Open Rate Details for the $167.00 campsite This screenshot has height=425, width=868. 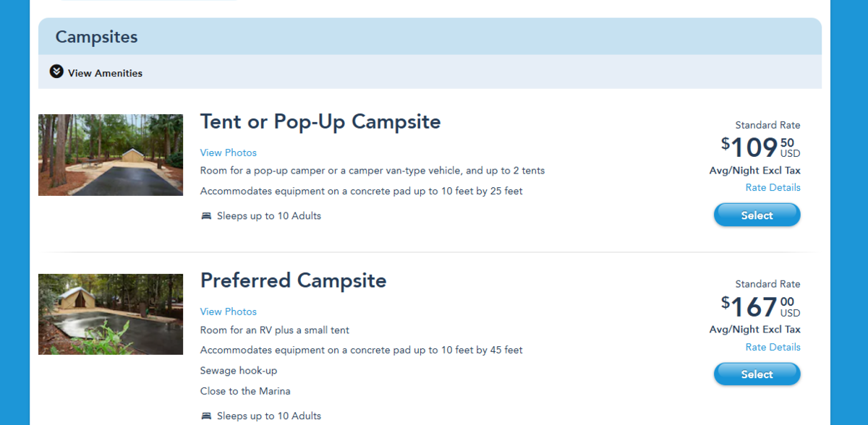point(773,347)
